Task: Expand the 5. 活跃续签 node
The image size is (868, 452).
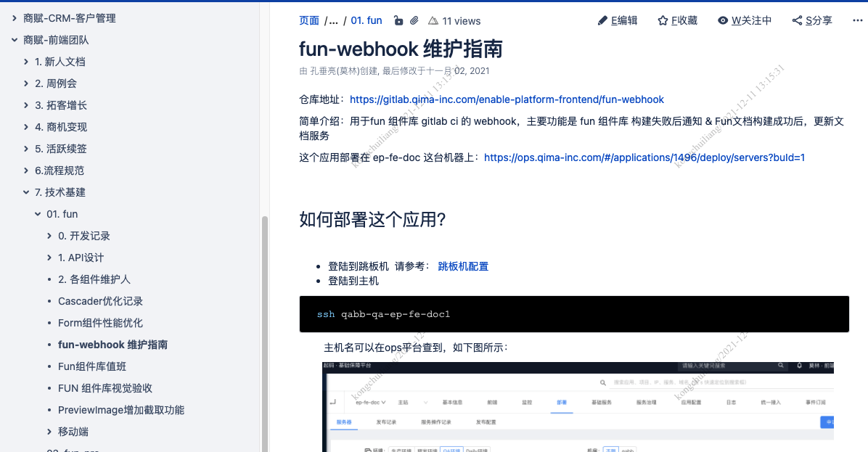Action: click(26, 149)
